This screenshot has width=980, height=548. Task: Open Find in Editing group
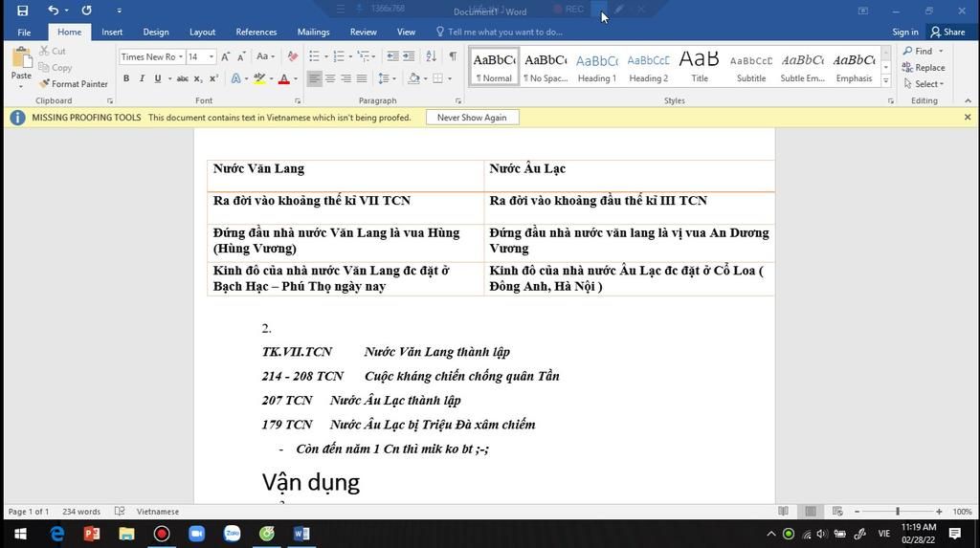click(x=924, y=52)
